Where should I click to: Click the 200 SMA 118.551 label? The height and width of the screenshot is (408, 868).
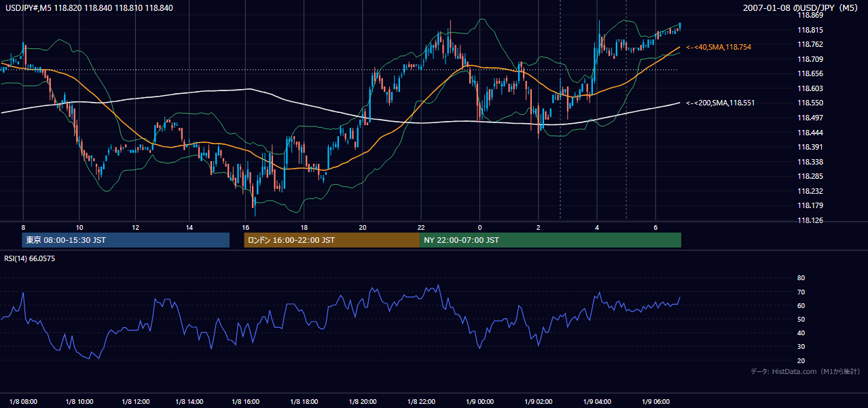click(721, 103)
